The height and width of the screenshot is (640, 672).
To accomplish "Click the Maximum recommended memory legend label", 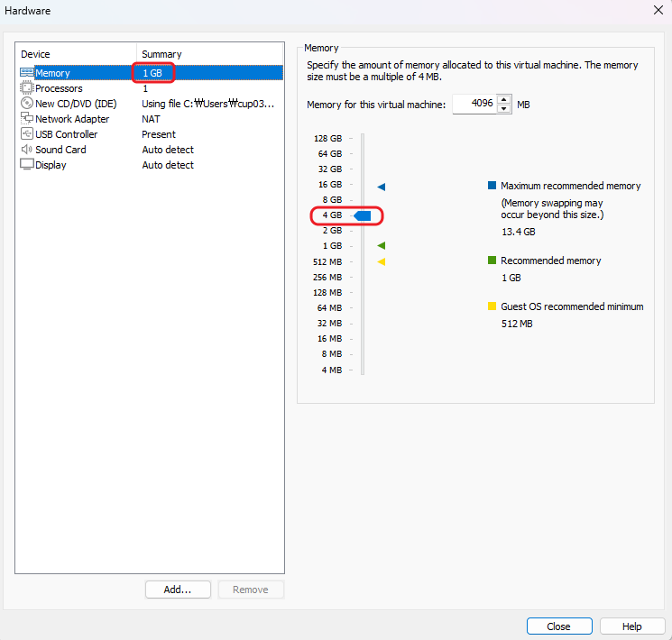I will [x=570, y=186].
